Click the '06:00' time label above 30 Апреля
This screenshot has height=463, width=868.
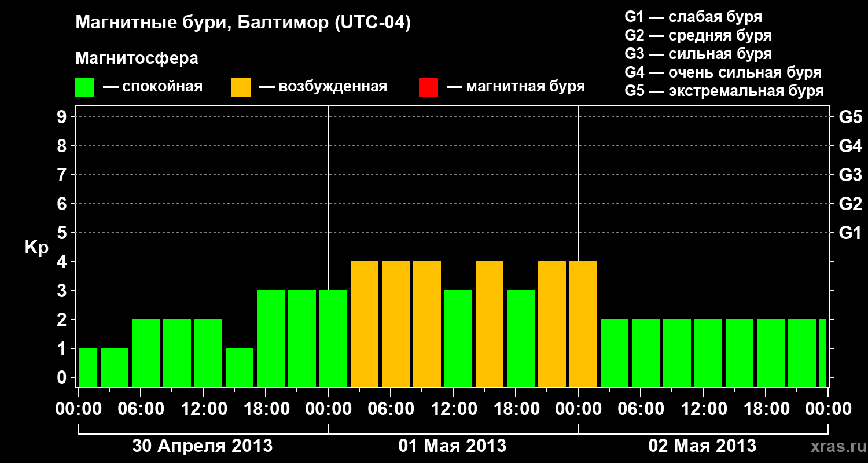tap(141, 409)
